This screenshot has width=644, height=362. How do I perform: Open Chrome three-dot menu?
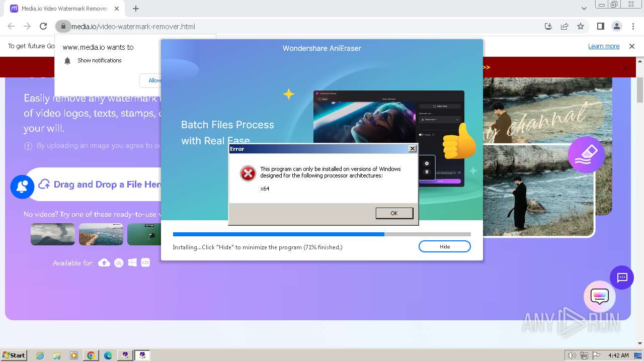(x=633, y=26)
